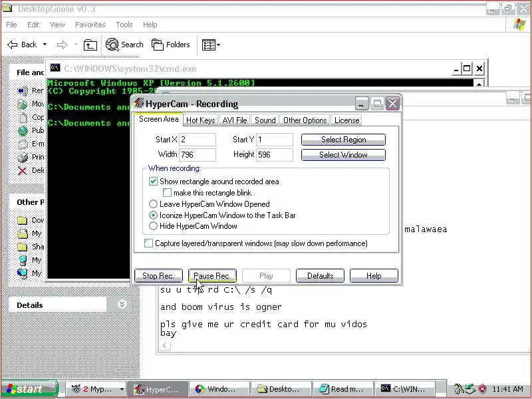Click the Publish to Web globe icon
Image resolution: width=532 pixels, height=399 pixels.
(23, 130)
